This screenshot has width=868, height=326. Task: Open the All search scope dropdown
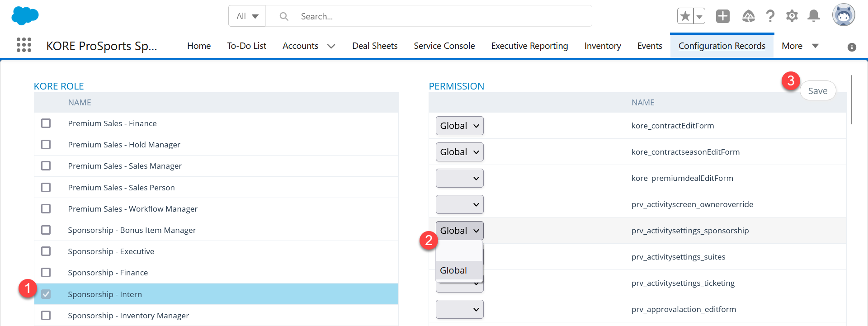(x=247, y=16)
